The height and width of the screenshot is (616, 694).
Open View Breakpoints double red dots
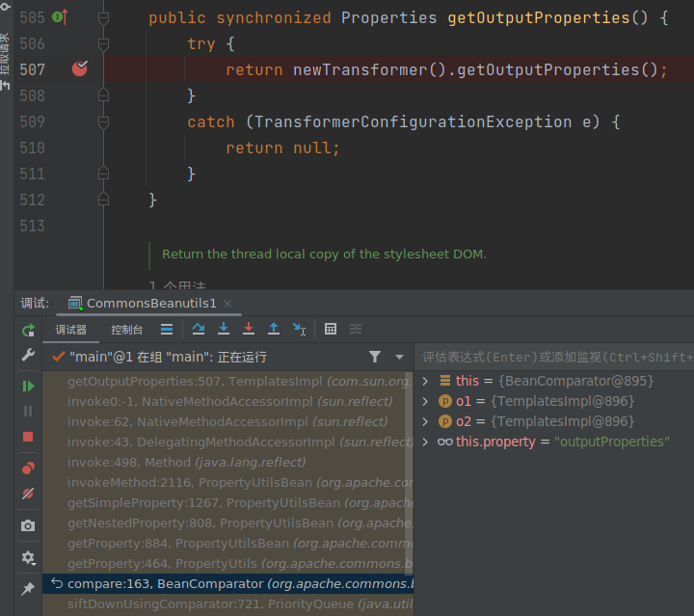click(28, 469)
